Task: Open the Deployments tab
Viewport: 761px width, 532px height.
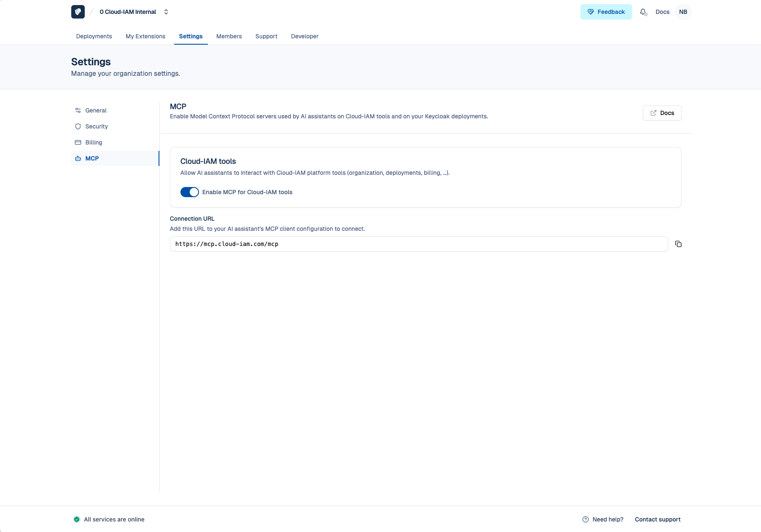Action: [94, 36]
